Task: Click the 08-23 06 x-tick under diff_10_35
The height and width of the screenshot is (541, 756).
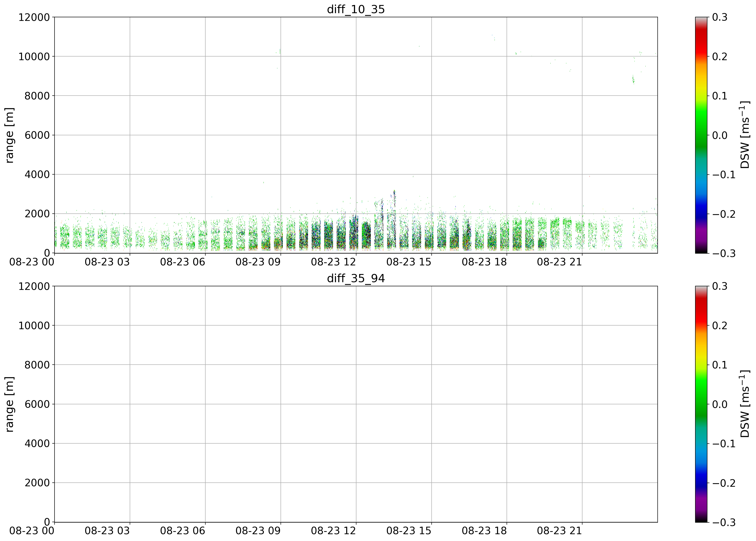Action: 182,262
